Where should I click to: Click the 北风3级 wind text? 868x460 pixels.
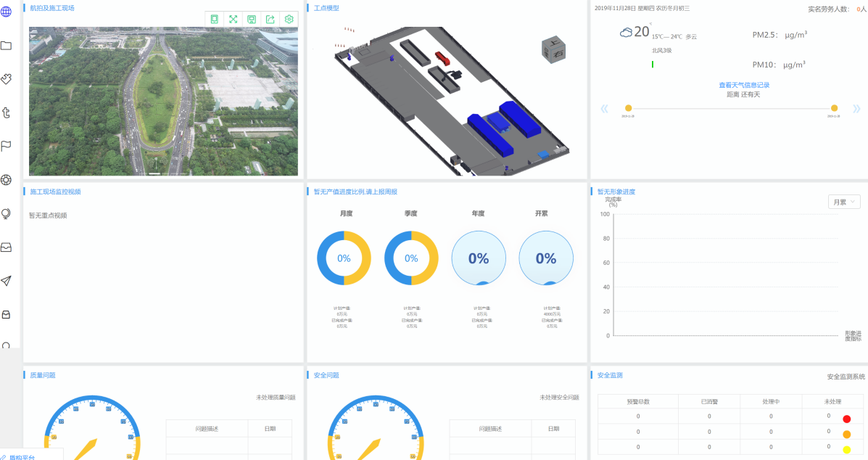pyautogui.click(x=661, y=50)
